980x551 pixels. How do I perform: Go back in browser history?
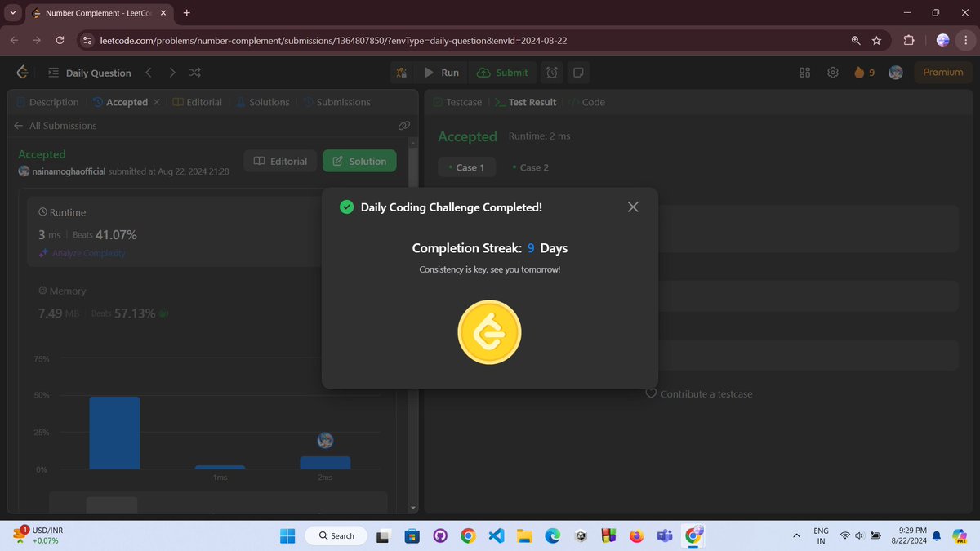point(15,40)
